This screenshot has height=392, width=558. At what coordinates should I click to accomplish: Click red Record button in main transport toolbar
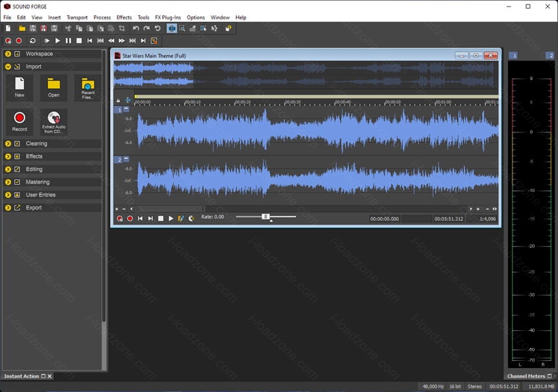tap(19, 41)
